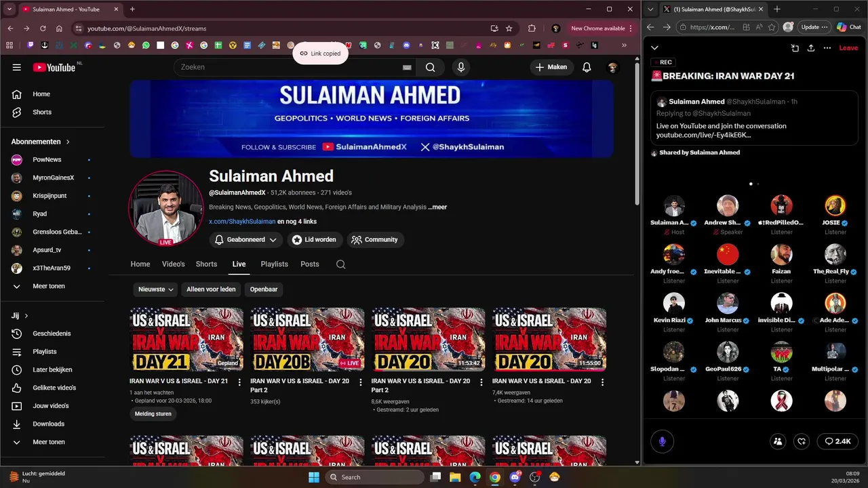
Task: Open Microsoft Edge from the taskbar
Action: coord(475,477)
